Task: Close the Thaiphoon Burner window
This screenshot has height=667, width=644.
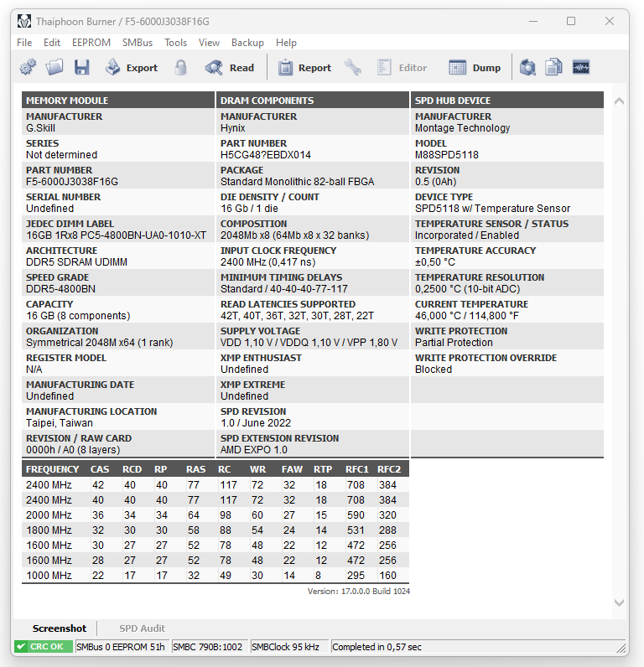Action: pyautogui.click(x=610, y=21)
